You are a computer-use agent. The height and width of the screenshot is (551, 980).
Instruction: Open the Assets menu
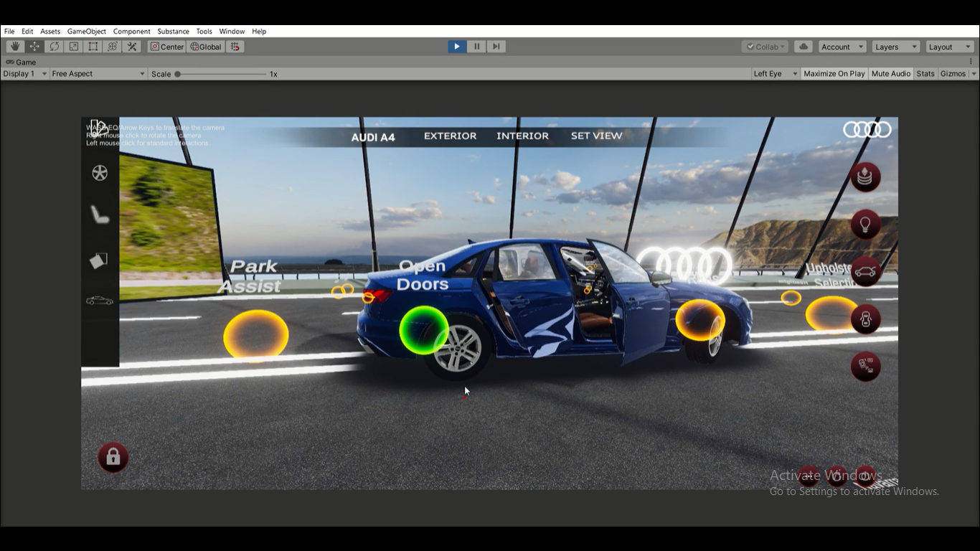[x=50, y=32]
